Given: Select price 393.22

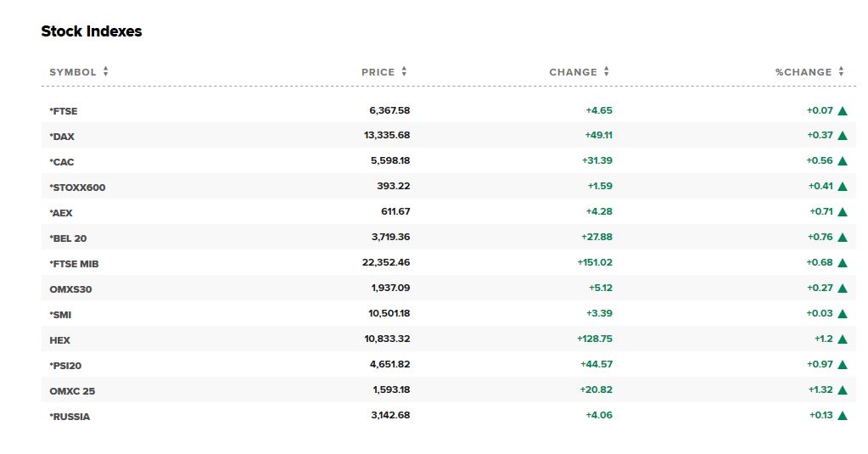Looking at the screenshot, I should pos(394,186).
